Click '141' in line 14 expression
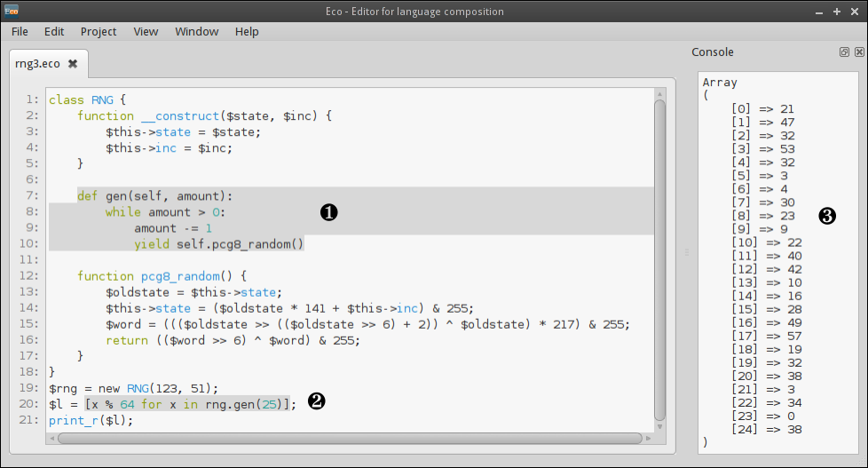Image resolution: width=868 pixels, height=468 pixels. click(x=315, y=308)
